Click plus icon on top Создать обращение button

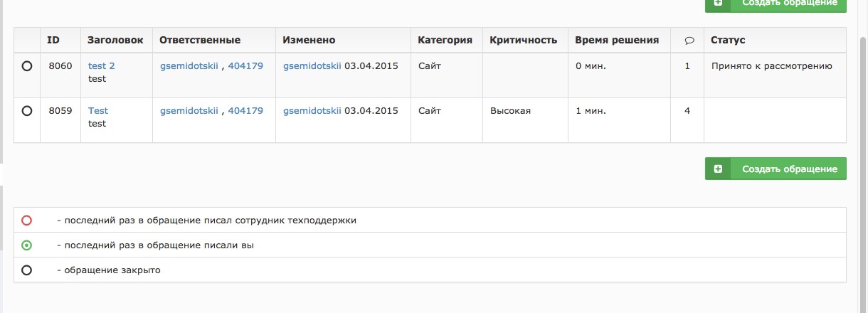point(718,3)
